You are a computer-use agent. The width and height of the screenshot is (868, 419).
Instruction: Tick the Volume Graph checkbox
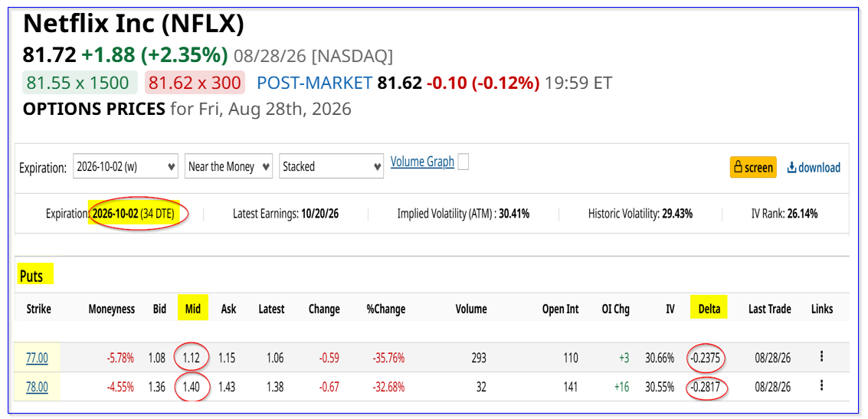click(x=463, y=162)
